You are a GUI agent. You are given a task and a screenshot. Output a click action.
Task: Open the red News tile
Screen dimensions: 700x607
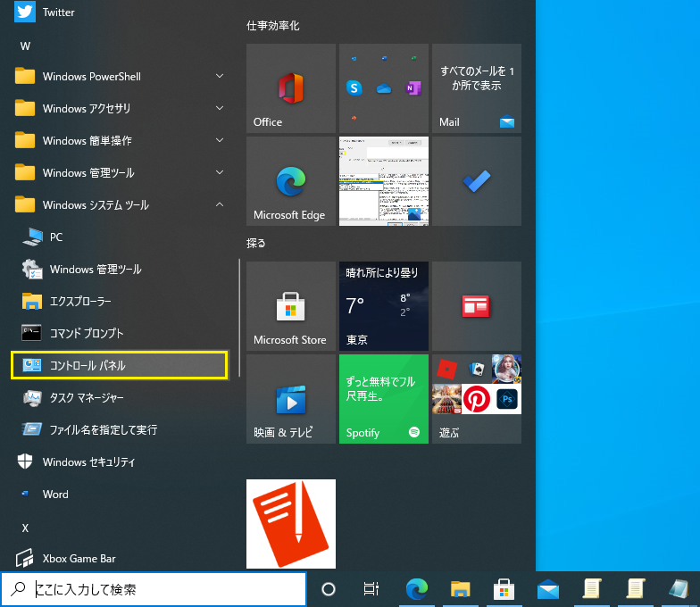(477, 306)
